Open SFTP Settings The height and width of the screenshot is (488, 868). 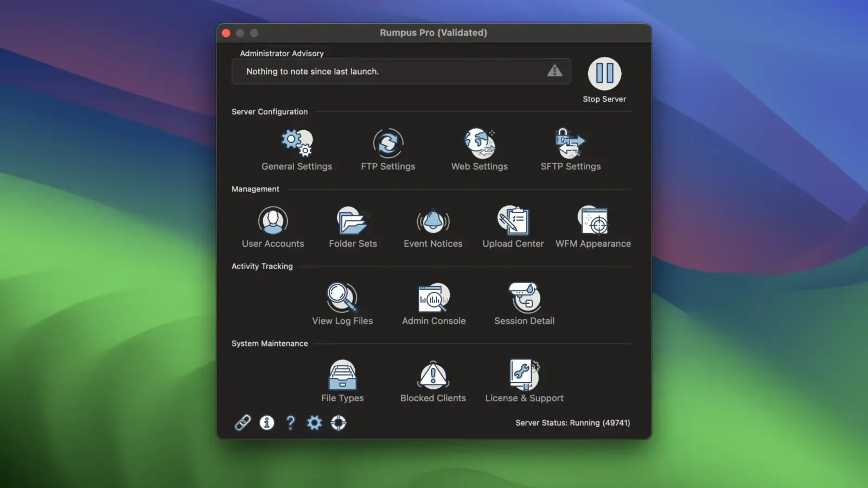pyautogui.click(x=570, y=142)
